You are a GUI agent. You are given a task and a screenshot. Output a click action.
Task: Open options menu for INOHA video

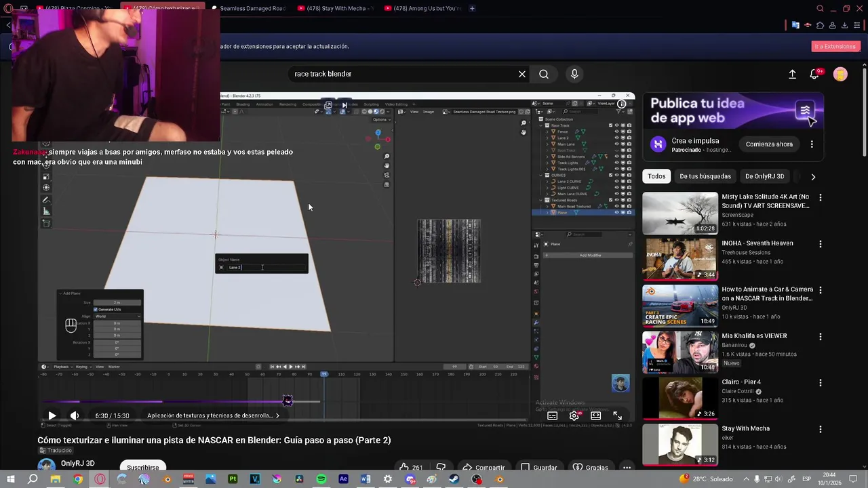coord(821,244)
